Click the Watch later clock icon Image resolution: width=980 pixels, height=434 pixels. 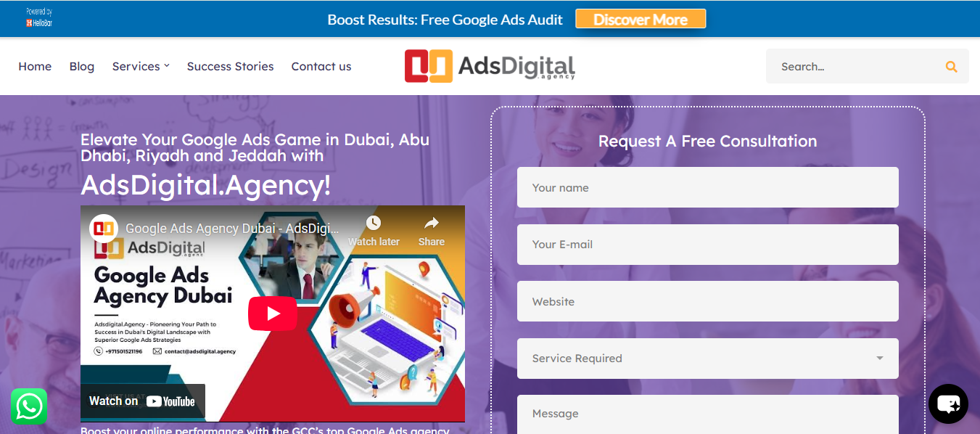coord(374,223)
